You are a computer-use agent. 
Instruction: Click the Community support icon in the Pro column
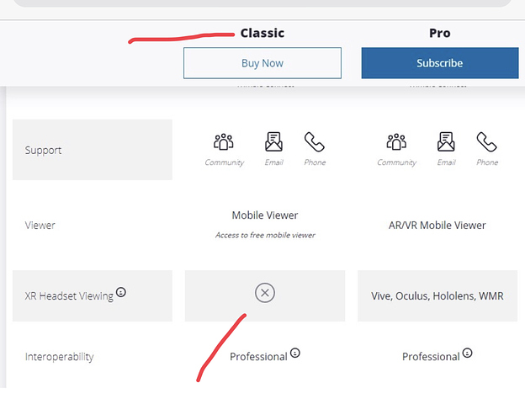(x=396, y=142)
